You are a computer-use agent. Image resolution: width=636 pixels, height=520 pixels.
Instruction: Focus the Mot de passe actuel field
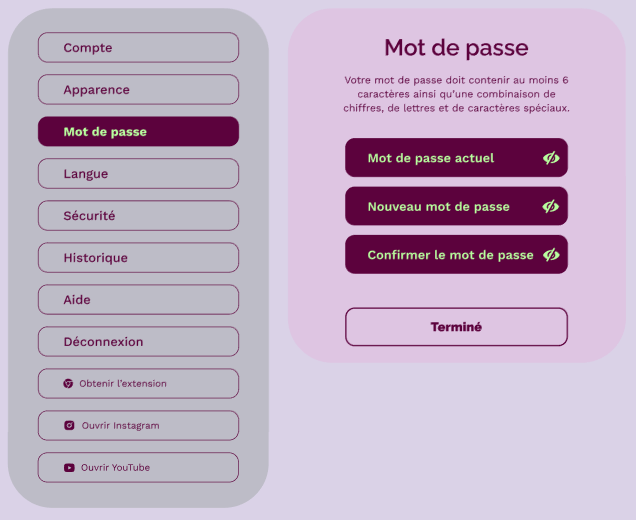click(x=440, y=158)
